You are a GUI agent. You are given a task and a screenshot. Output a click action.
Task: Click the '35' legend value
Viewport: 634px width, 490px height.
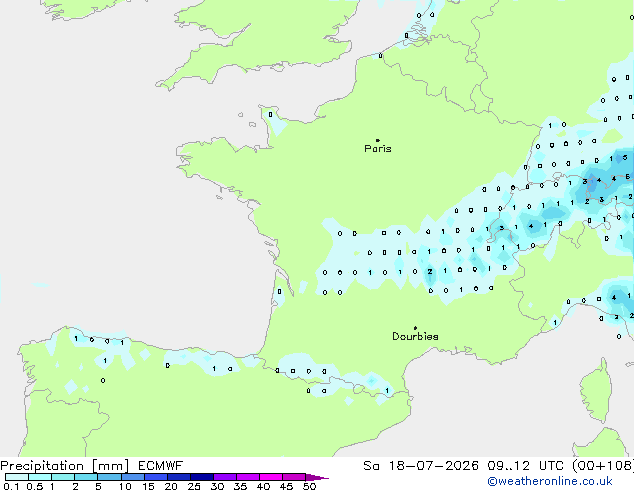[240, 486]
